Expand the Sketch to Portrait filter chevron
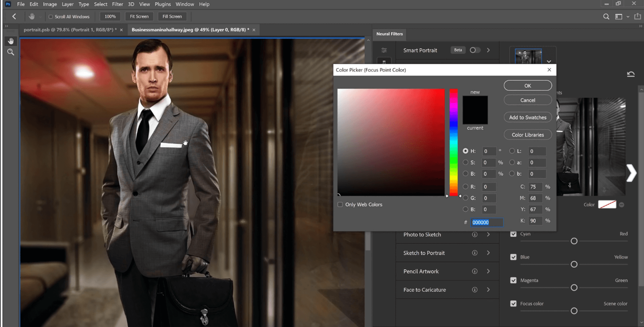Viewport: 644px width, 327px height. tap(488, 253)
